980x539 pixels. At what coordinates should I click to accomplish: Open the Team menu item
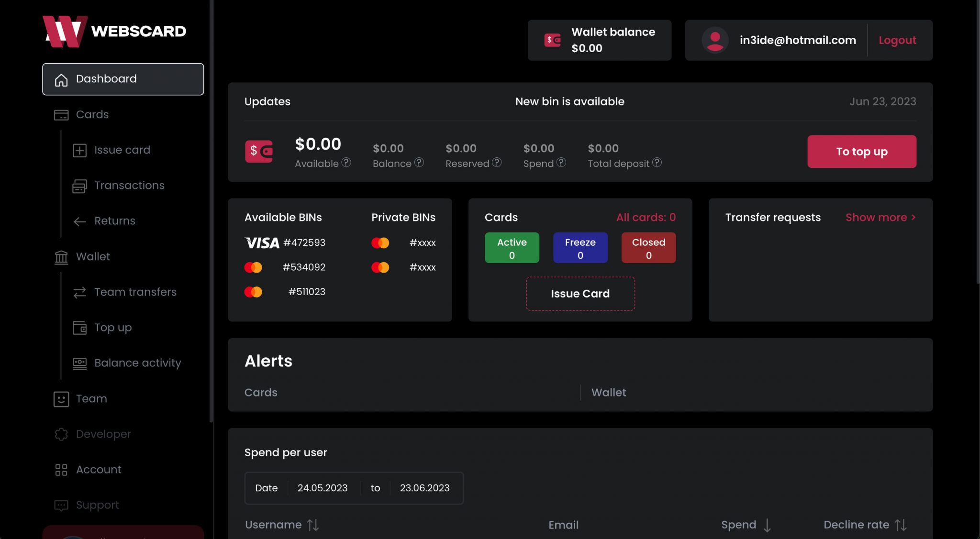[91, 399]
